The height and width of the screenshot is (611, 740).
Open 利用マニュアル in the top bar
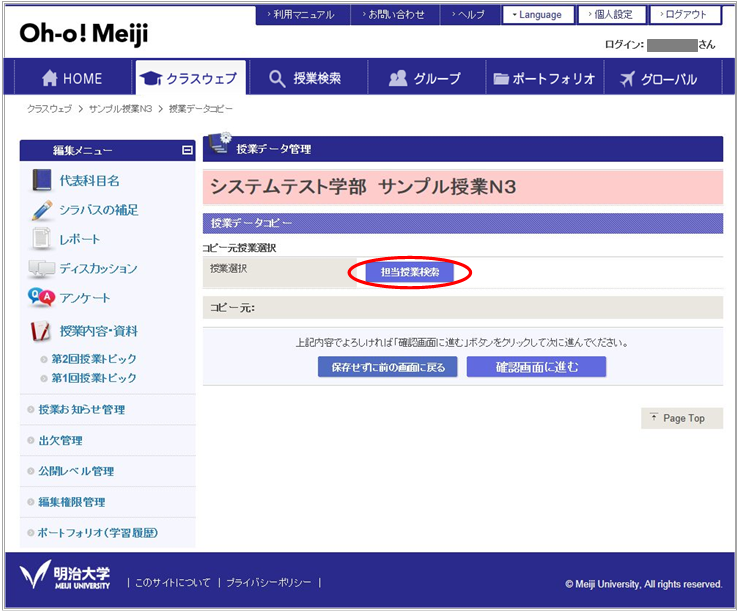click(x=303, y=15)
